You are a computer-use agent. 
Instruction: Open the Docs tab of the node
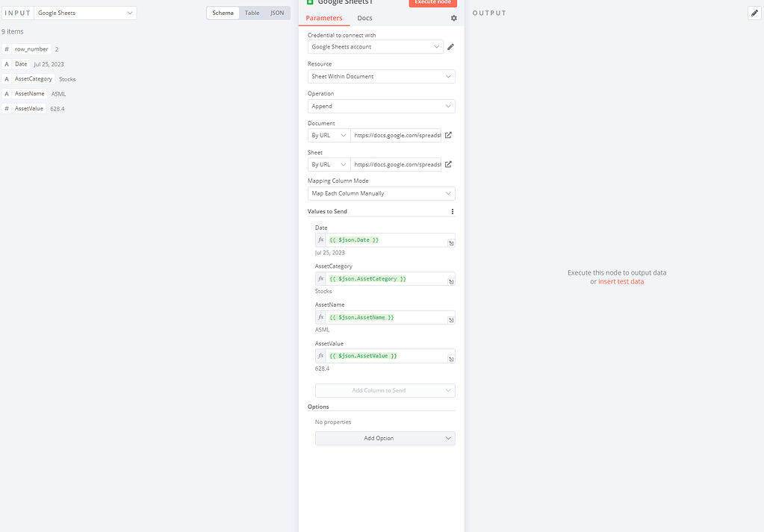[364, 18]
